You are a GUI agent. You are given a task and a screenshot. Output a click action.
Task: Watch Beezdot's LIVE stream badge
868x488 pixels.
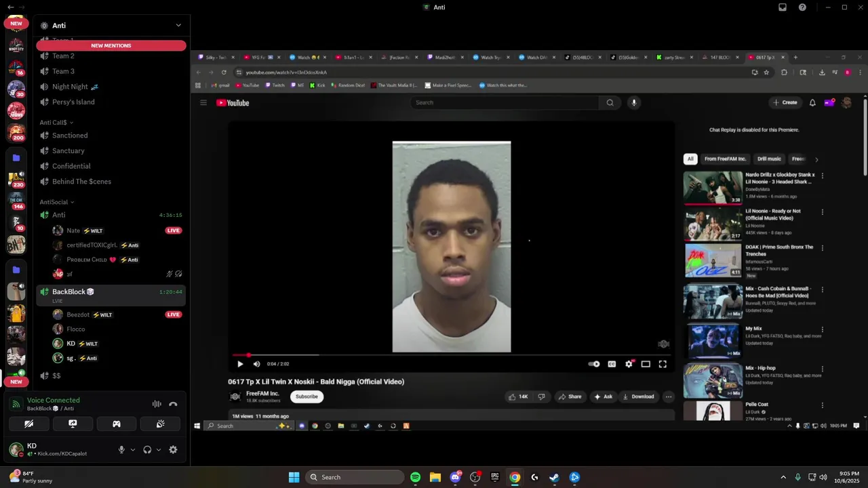(174, 314)
